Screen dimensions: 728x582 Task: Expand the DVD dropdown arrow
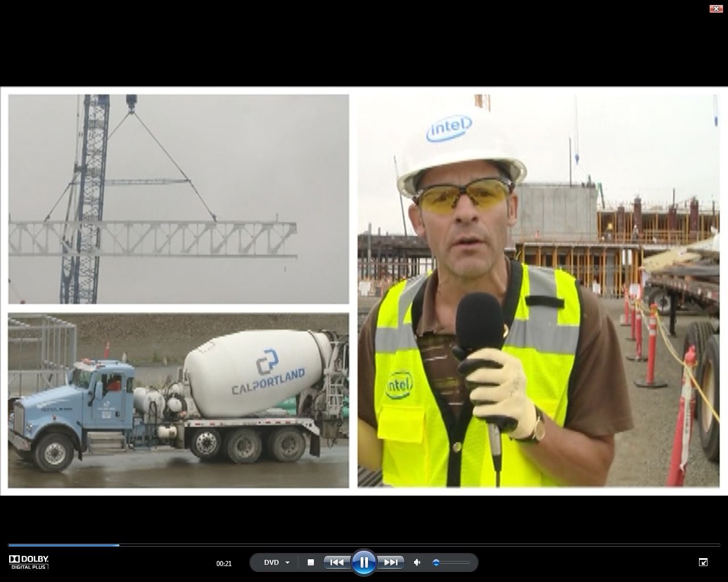[287, 563]
